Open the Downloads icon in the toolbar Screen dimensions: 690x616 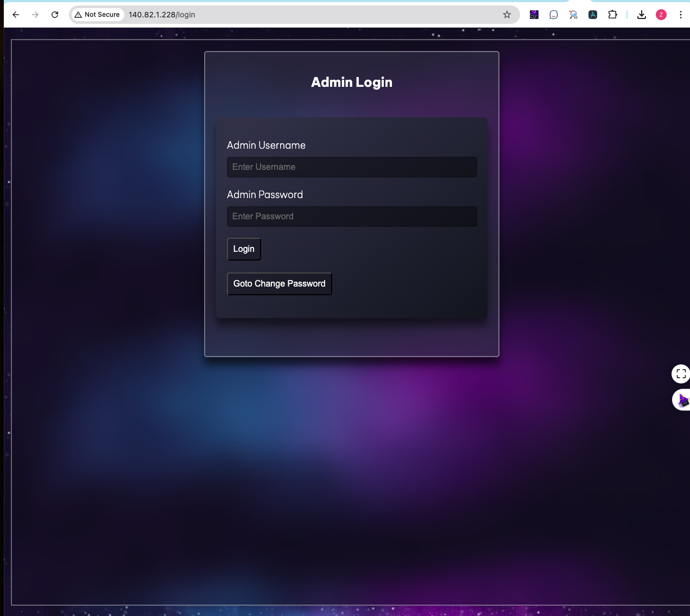[x=641, y=15]
